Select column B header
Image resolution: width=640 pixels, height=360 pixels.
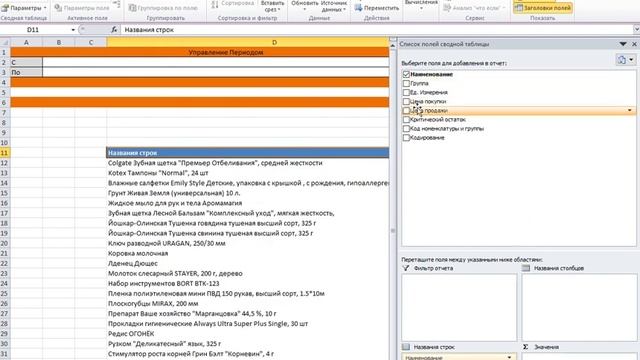coord(59,42)
